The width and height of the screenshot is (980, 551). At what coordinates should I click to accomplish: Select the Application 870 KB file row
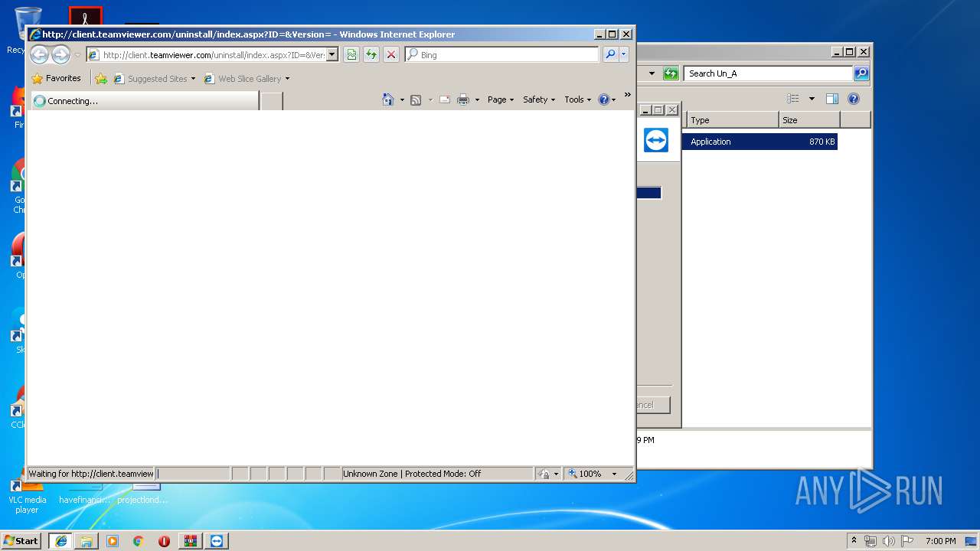pos(759,142)
